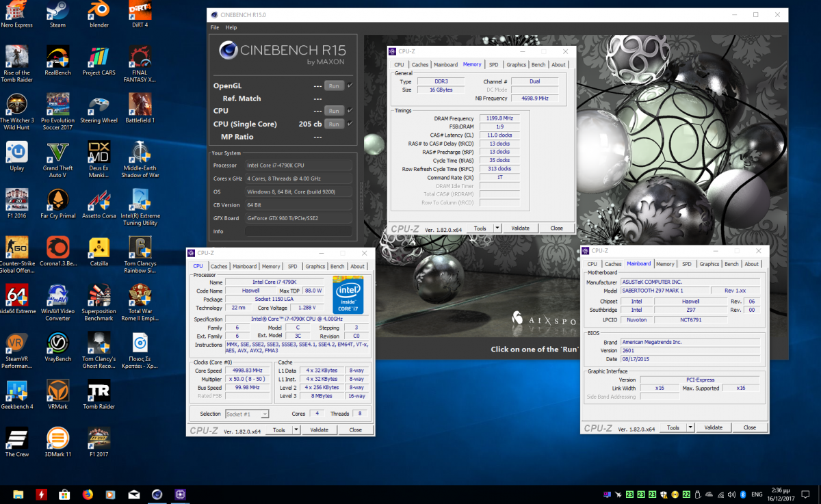
Task: Open the Assetto Corsa desktop icon
Action: (99, 204)
